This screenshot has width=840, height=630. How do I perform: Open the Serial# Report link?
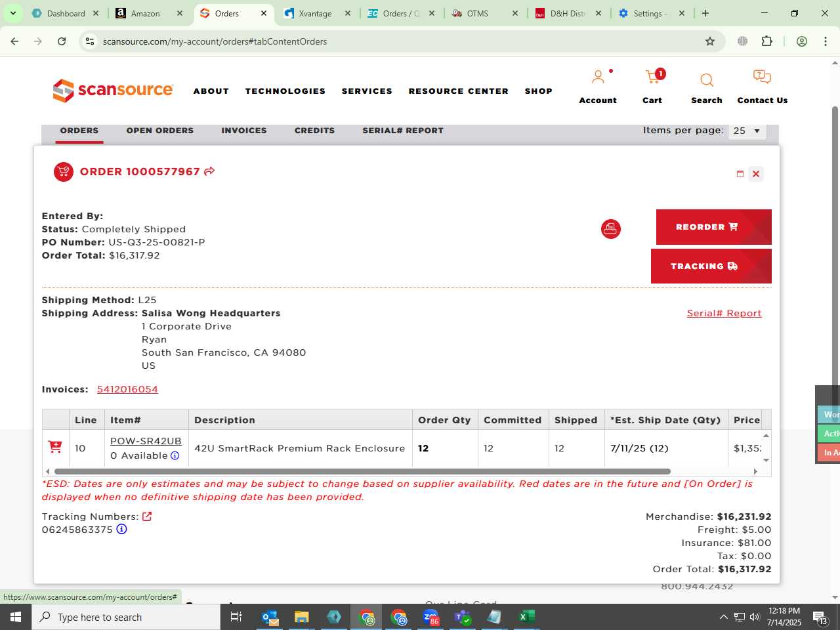(724, 313)
